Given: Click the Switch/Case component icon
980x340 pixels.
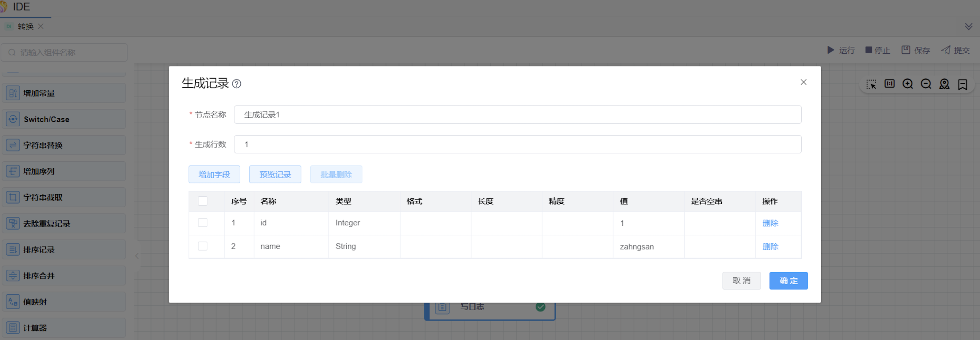Looking at the screenshot, I should point(13,119).
